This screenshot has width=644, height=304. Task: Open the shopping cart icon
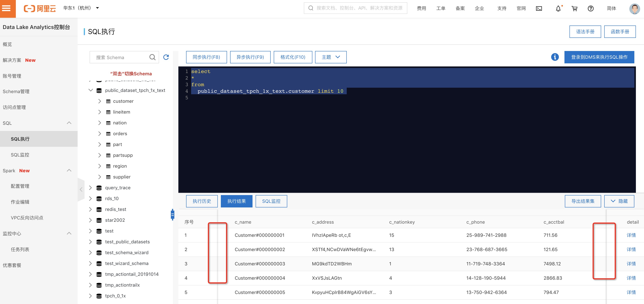(575, 8)
